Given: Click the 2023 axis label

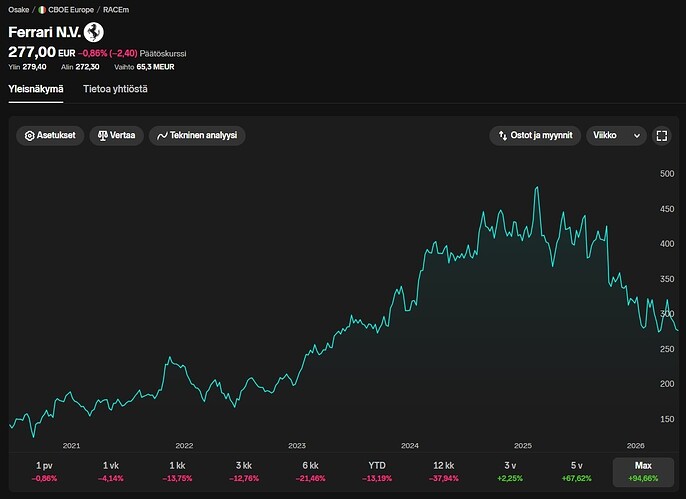Looking at the screenshot, I should click(297, 446).
